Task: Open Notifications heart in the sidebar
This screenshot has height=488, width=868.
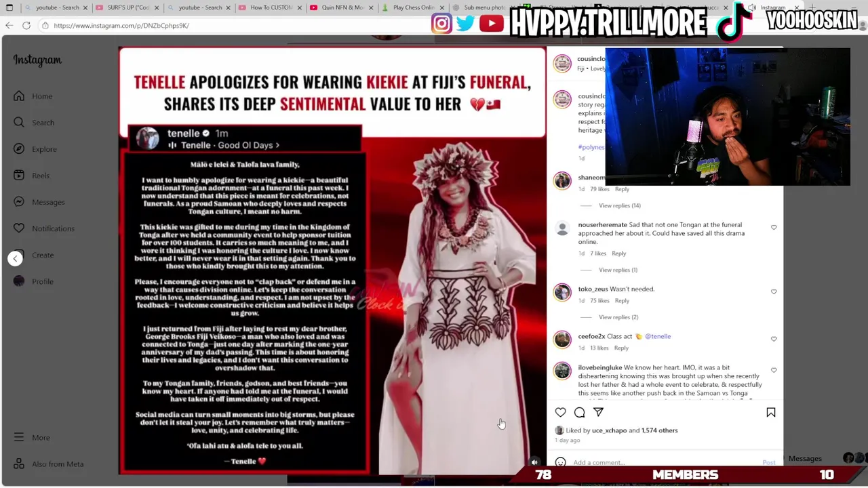Action: click(44, 228)
